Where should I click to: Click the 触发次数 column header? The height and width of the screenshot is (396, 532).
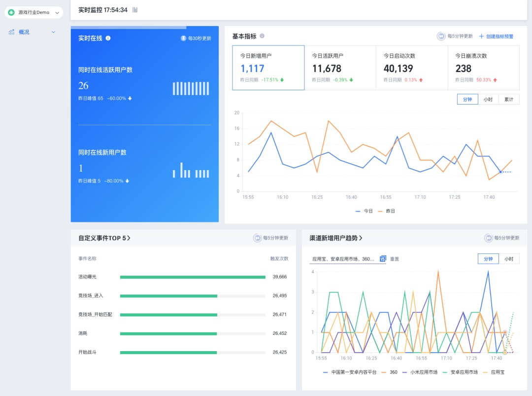click(x=279, y=258)
